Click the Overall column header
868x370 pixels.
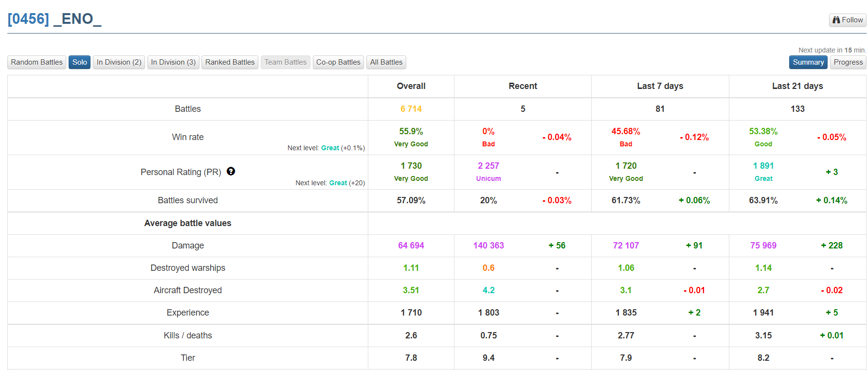click(411, 86)
